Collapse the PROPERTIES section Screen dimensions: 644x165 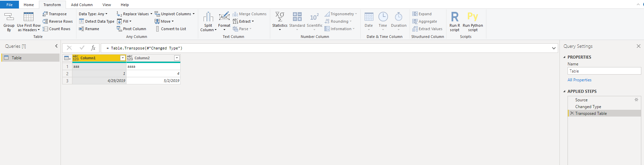[564, 57]
